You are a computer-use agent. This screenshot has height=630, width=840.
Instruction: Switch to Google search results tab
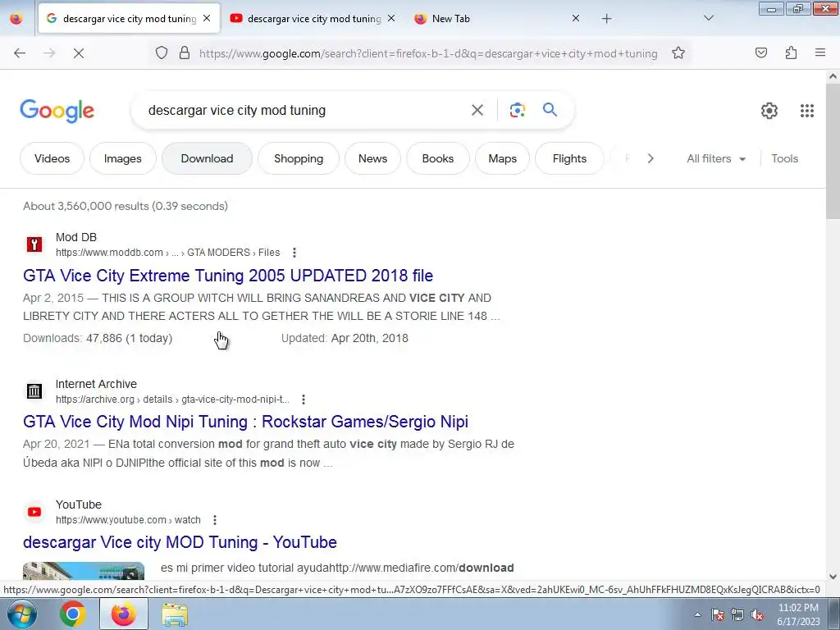point(129,19)
